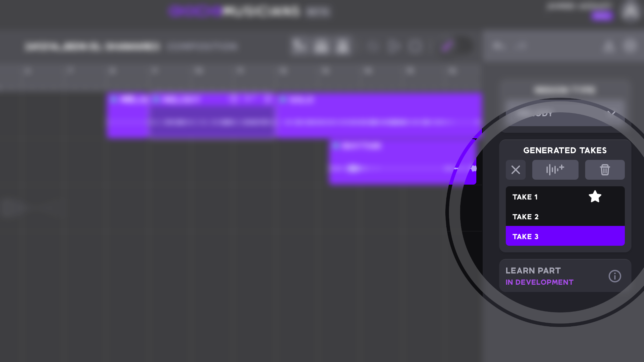
Task: Click the third blurred white toolbar icon
Action: 342,46
